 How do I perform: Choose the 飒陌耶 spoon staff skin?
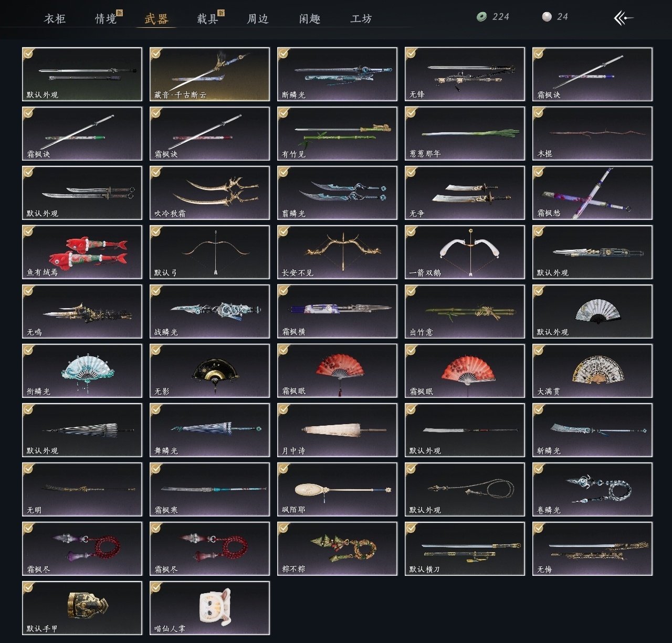337,489
